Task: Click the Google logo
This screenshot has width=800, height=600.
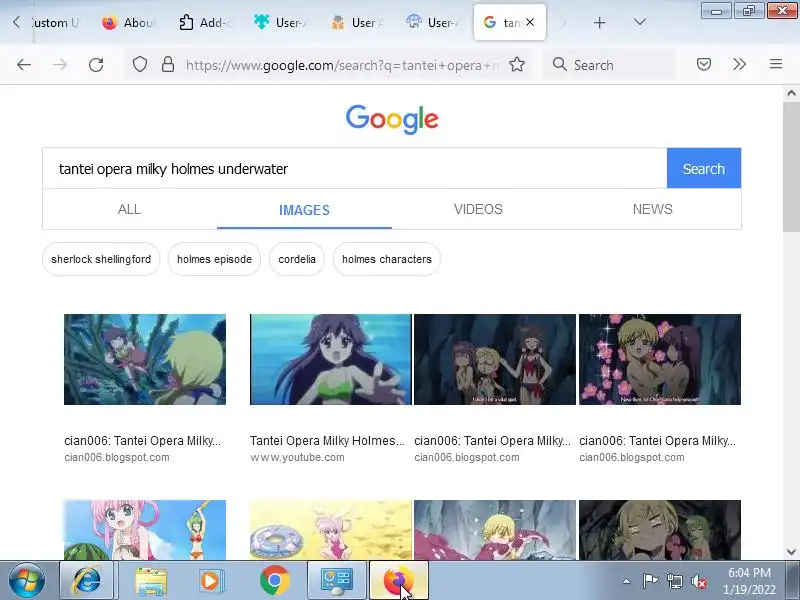Action: (x=392, y=119)
